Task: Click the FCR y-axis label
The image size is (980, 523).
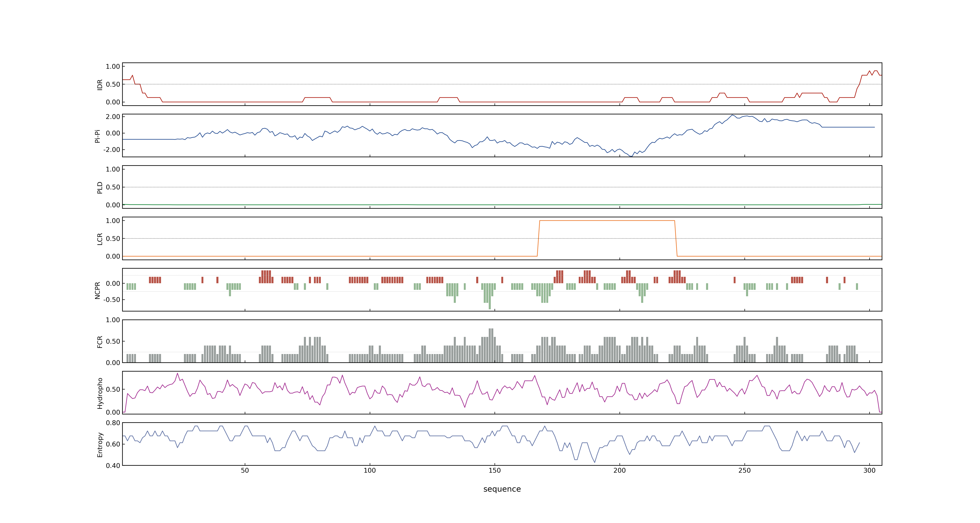Action: [100, 341]
